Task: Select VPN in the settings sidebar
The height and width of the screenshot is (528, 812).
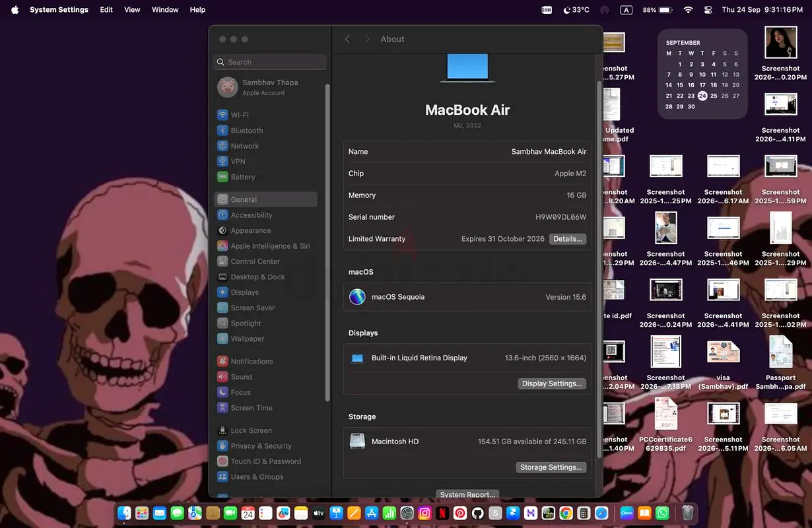Action: pyautogui.click(x=265, y=161)
